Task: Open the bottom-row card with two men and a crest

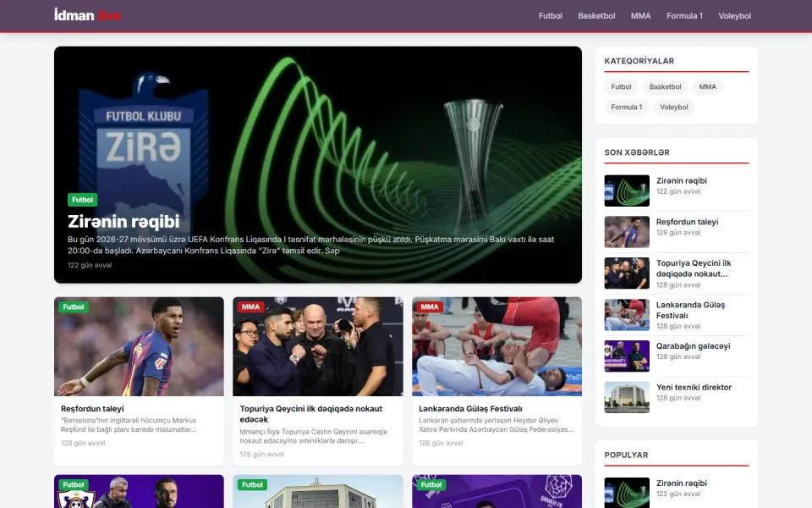Action: coord(139,492)
